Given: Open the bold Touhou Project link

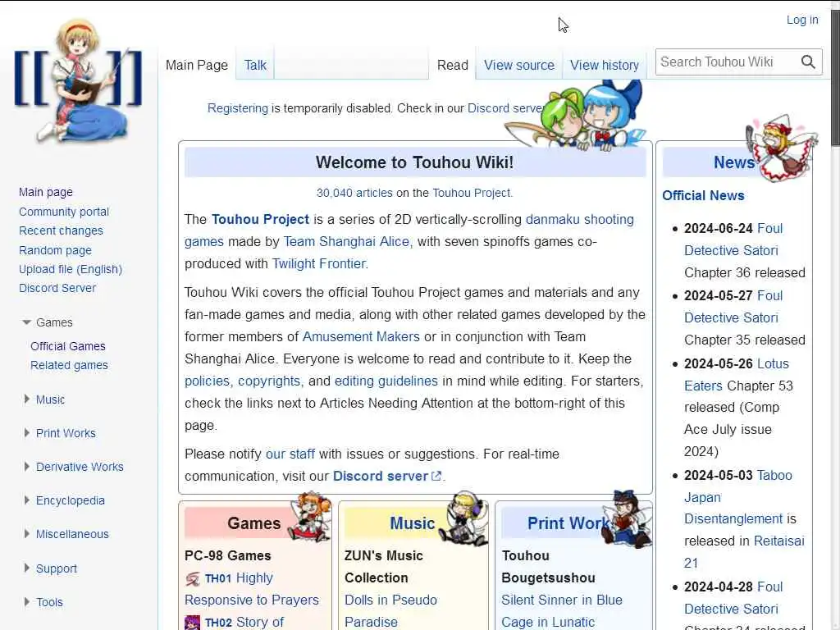Looking at the screenshot, I should [x=260, y=219].
